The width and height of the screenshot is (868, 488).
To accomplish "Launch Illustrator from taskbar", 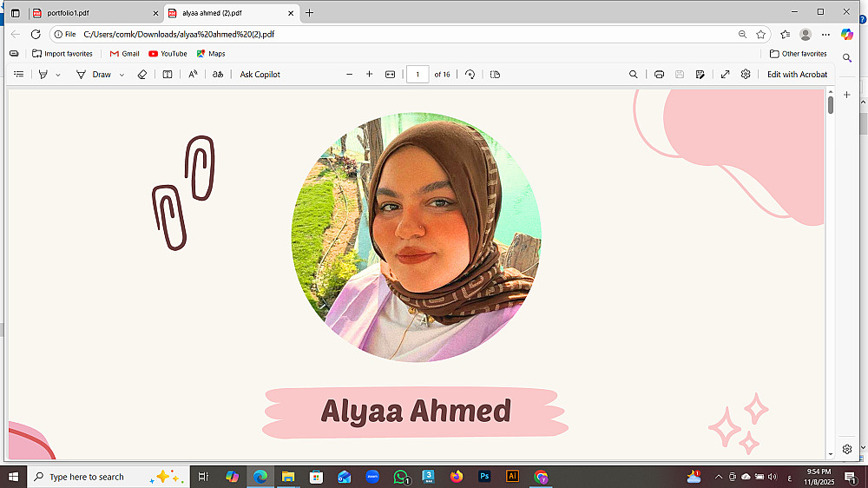I will click(513, 477).
